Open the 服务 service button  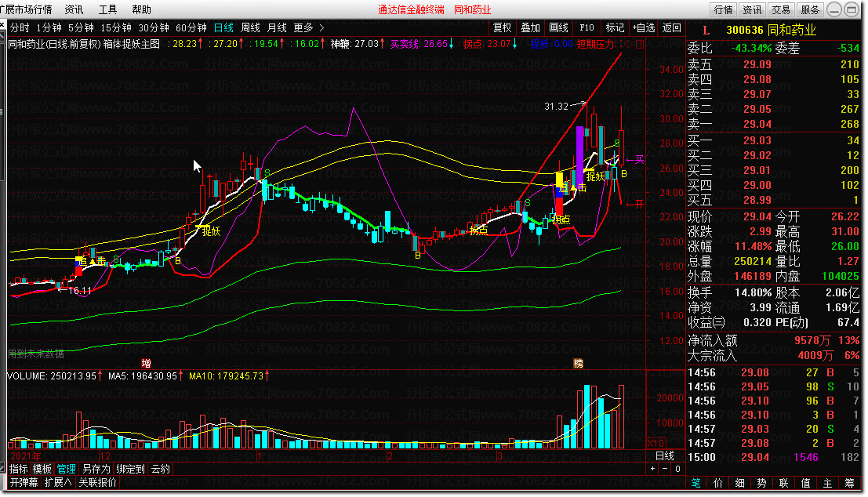tap(809, 10)
